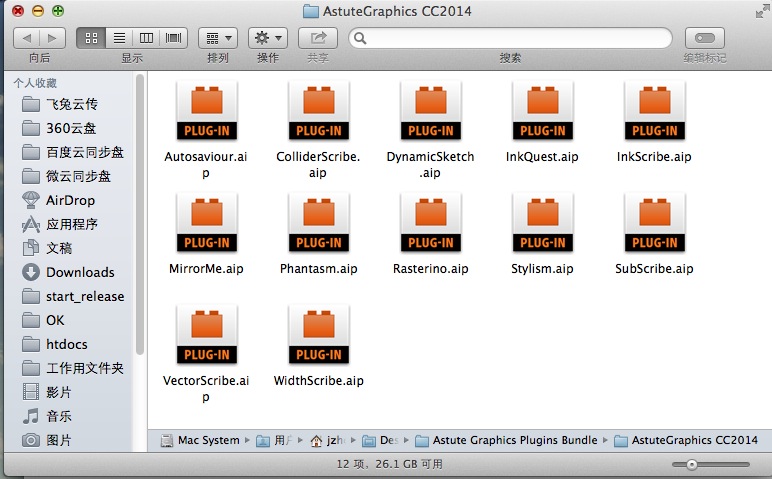This screenshot has height=479, width=772.
Task: Click the search field in toolbar
Action: click(x=510, y=38)
